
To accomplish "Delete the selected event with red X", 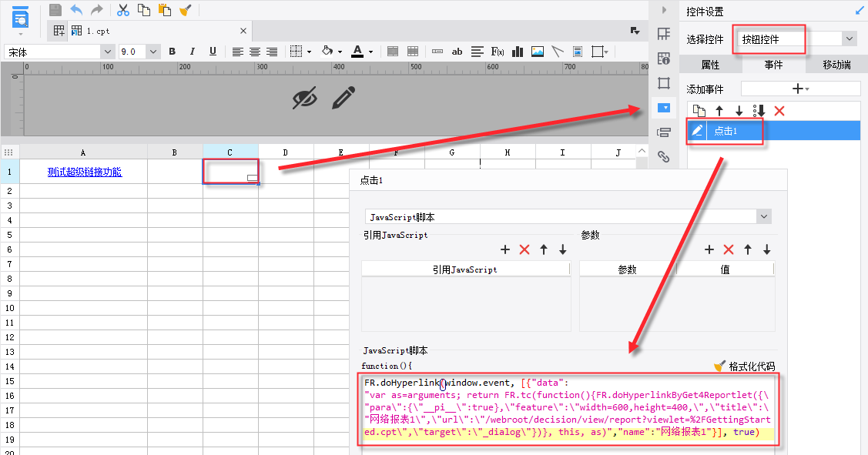I will tap(779, 111).
